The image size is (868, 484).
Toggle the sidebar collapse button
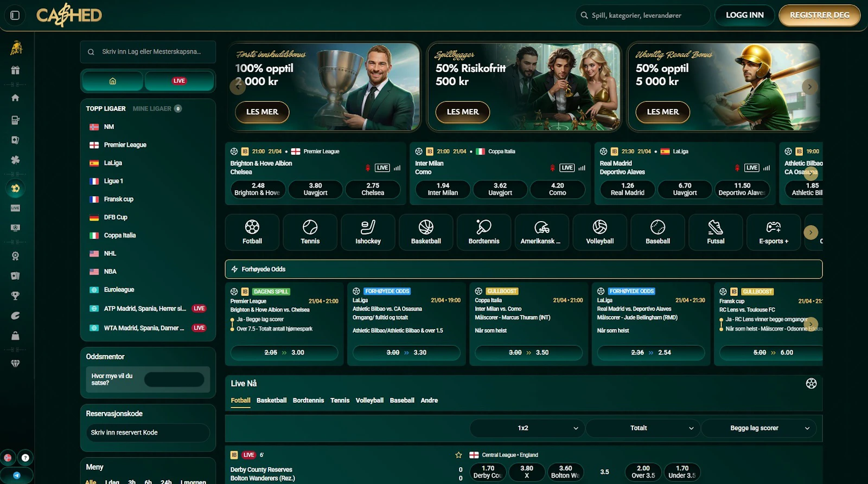(15, 15)
